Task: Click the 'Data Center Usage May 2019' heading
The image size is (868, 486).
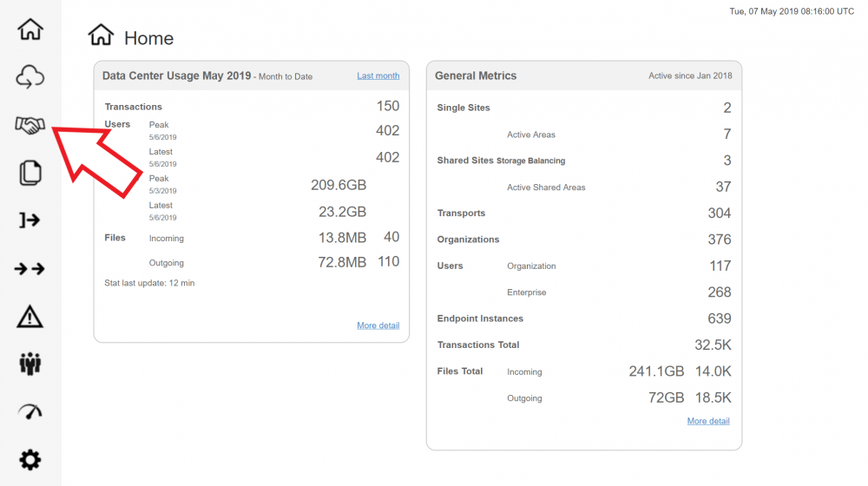Action: (x=176, y=76)
